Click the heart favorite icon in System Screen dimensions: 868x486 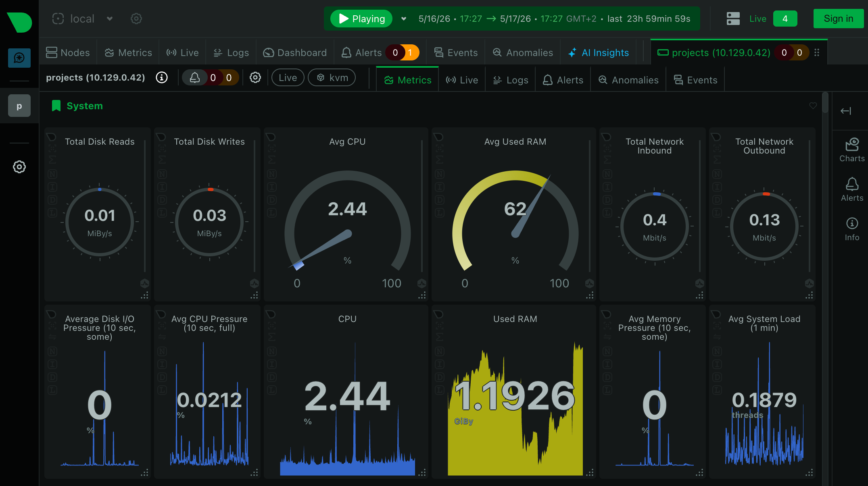pyautogui.click(x=813, y=106)
